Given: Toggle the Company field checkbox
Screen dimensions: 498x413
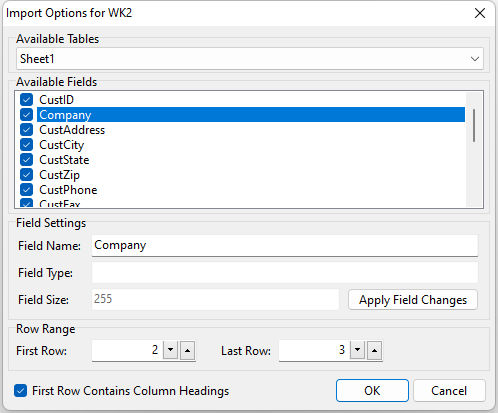Looking at the screenshot, I should click(x=26, y=114).
